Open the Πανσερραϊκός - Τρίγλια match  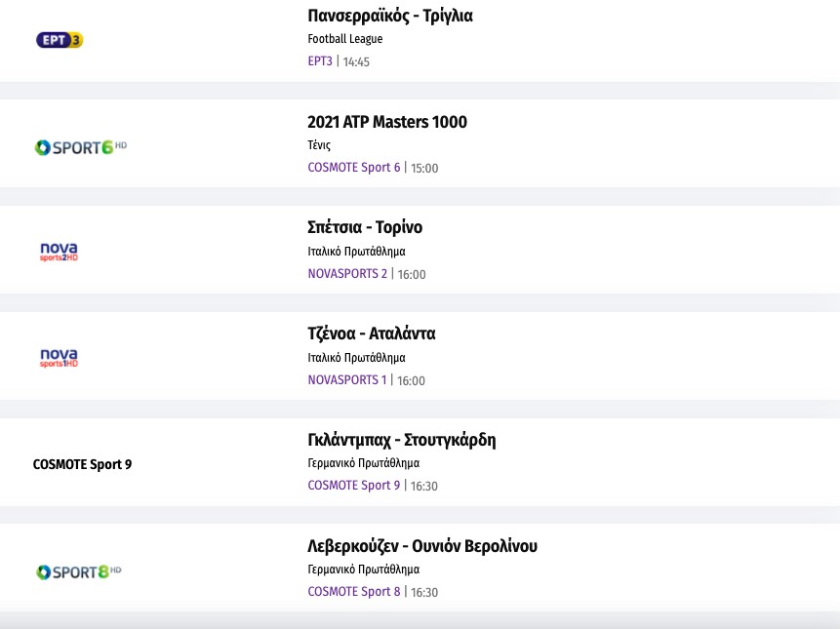(x=389, y=16)
